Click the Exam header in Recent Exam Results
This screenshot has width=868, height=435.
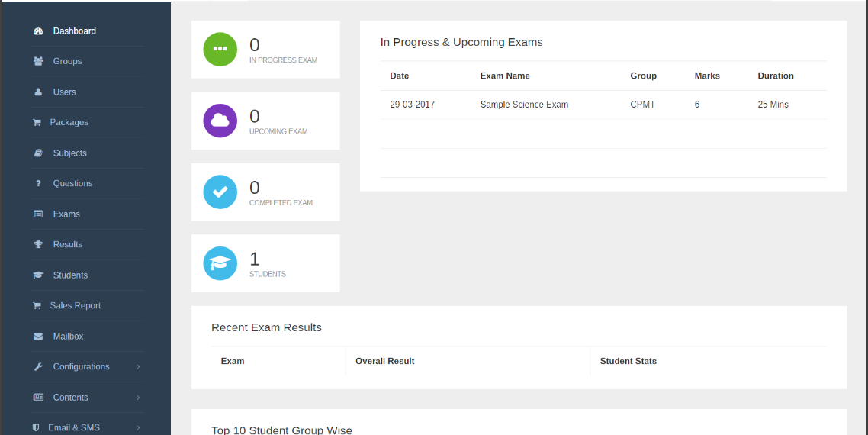click(233, 361)
